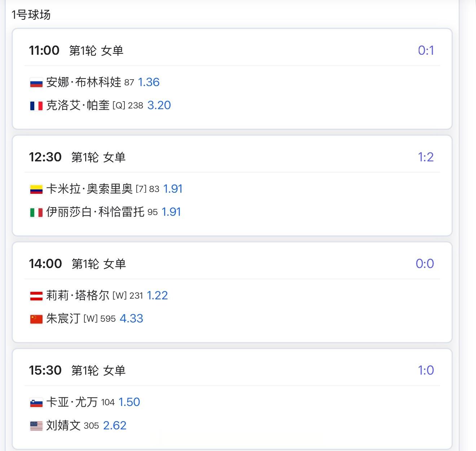The width and height of the screenshot is (476, 451).
Task: Click the US flag beside 刘婧文
Action: [x=36, y=426]
